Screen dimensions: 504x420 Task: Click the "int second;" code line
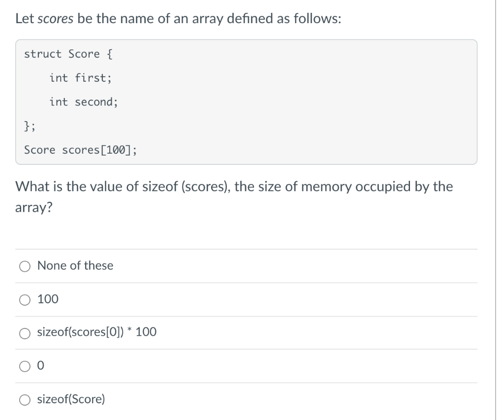(x=83, y=102)
